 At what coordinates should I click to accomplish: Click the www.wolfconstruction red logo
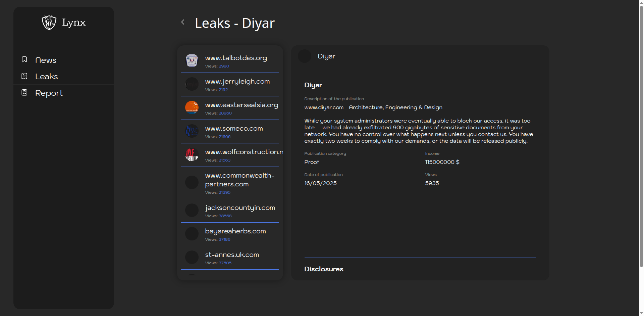coord(192,154)
